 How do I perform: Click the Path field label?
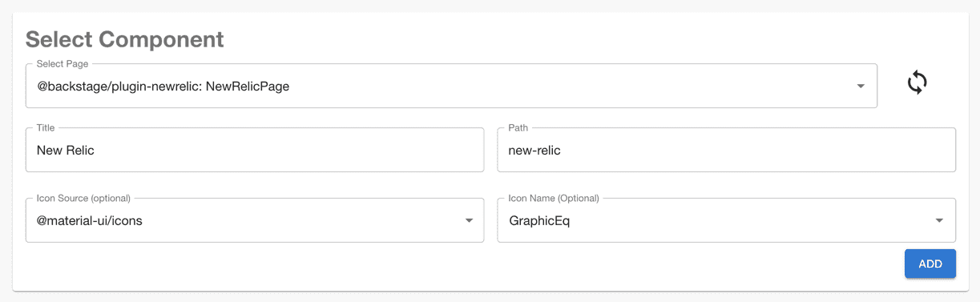click(518, 127)
